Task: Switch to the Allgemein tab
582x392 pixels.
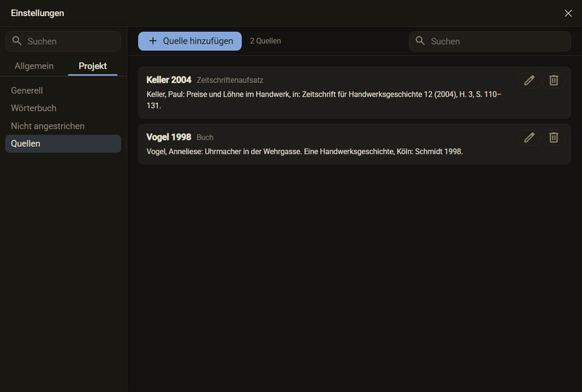Action: coord(34,66)
